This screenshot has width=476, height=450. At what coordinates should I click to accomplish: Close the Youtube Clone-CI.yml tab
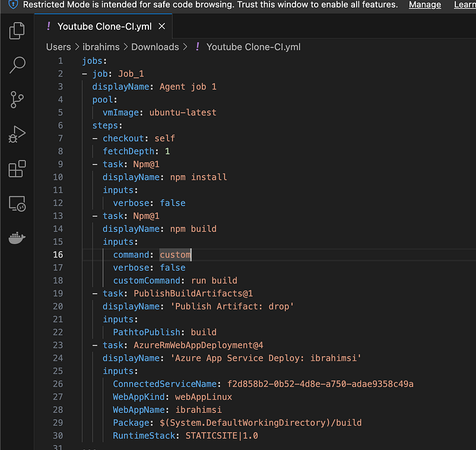(x=162, y=26)
